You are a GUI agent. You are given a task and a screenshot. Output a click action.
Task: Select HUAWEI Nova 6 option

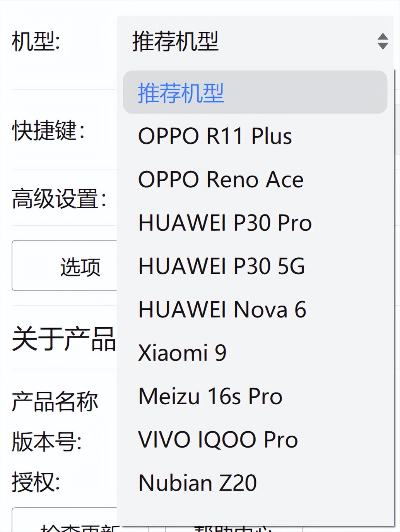point(222,309)
